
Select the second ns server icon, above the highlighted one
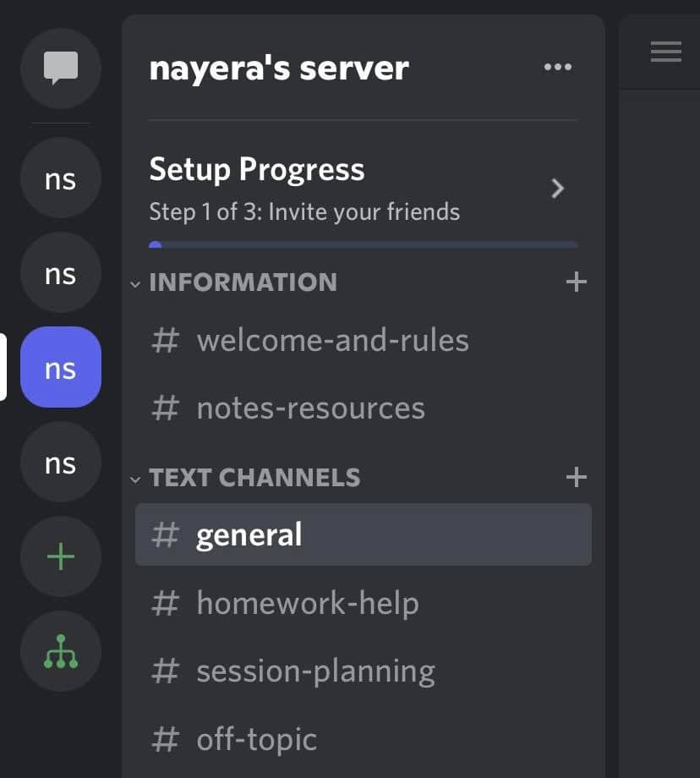[61, 272]
